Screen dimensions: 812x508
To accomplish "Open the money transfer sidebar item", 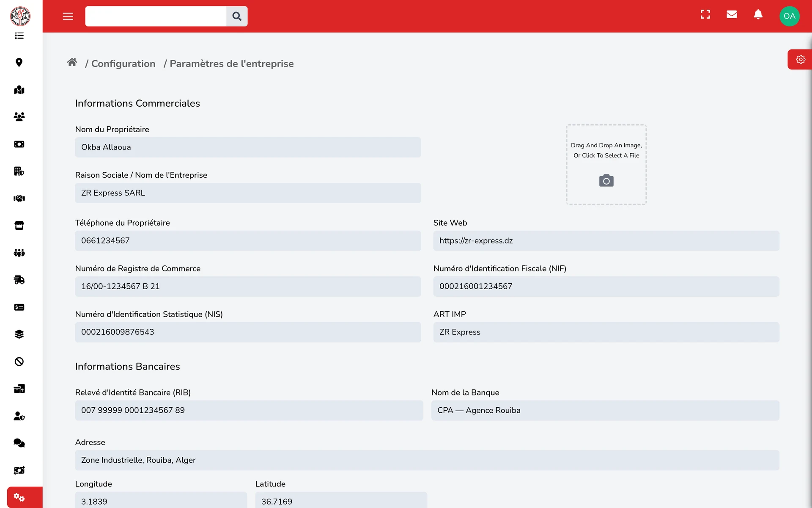I will pyautogui.click(x=19, y=470).
